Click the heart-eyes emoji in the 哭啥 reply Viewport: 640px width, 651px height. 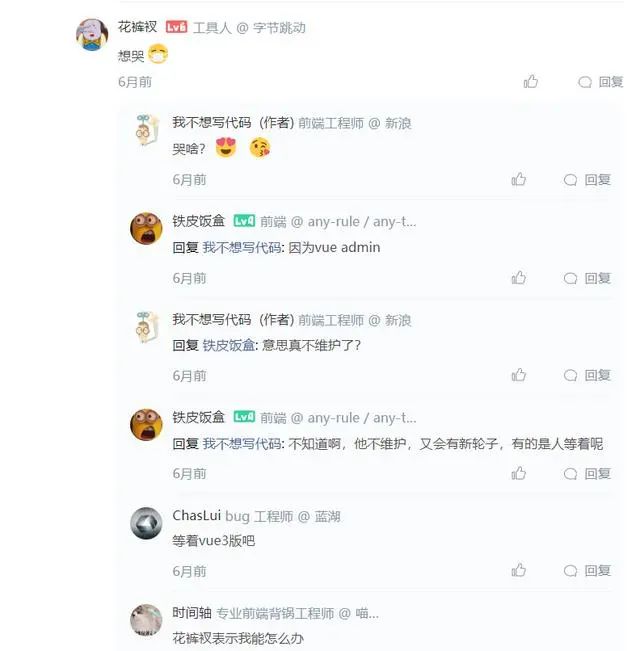(225, 149)
